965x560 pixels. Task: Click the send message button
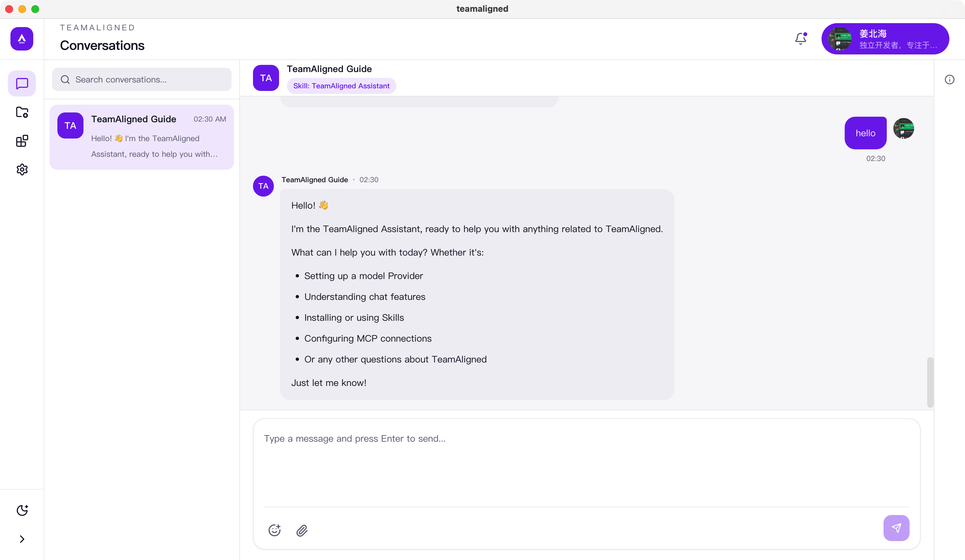[896, 528]
